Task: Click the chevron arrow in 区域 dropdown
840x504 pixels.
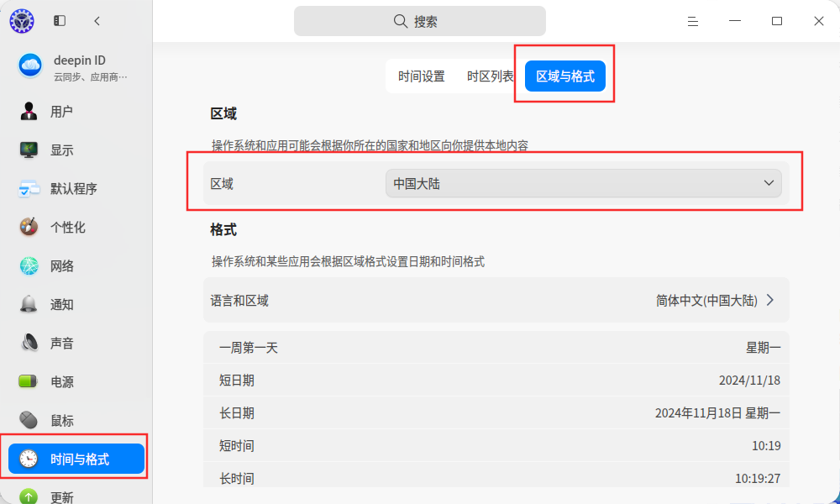Action: point(769,183)
